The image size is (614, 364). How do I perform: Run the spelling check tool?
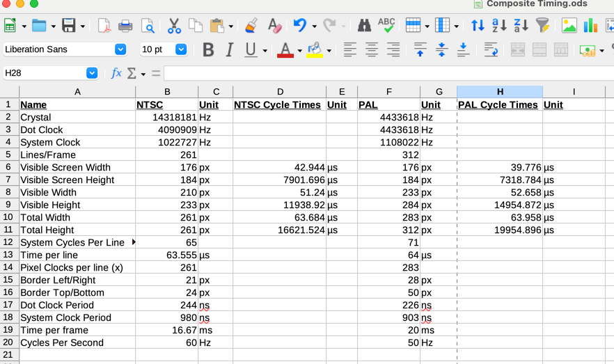[386, 26]
